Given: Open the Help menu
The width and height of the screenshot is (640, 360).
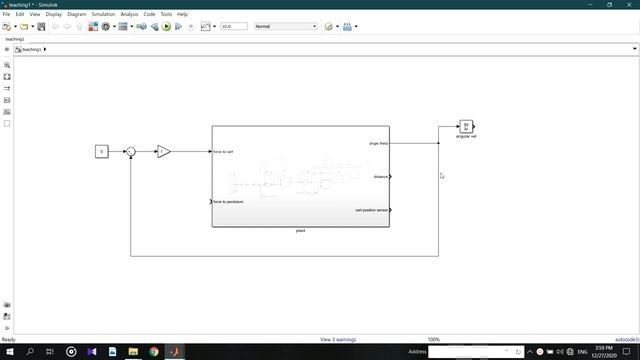Looking at the screenshot, I should tap(182, 14).
